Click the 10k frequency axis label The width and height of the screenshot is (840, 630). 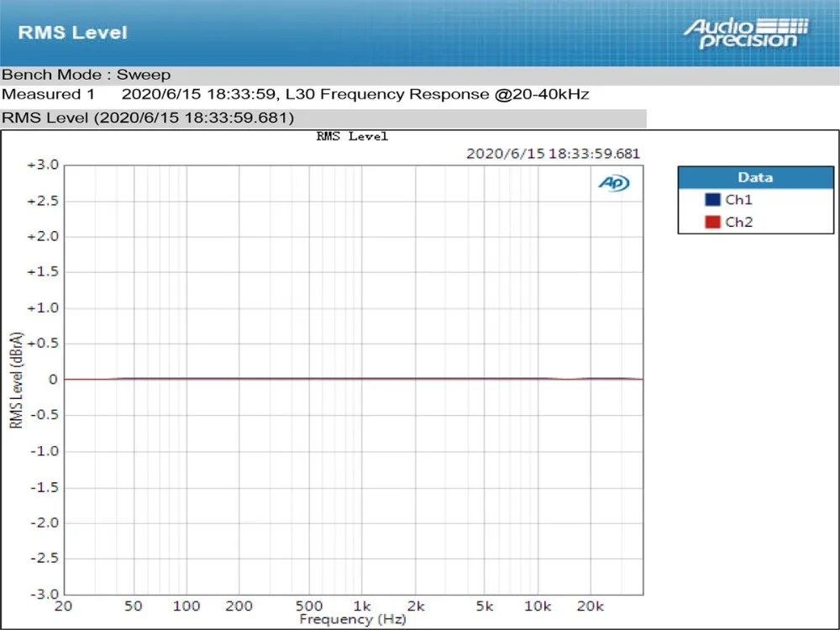click(x=538, y=606)
